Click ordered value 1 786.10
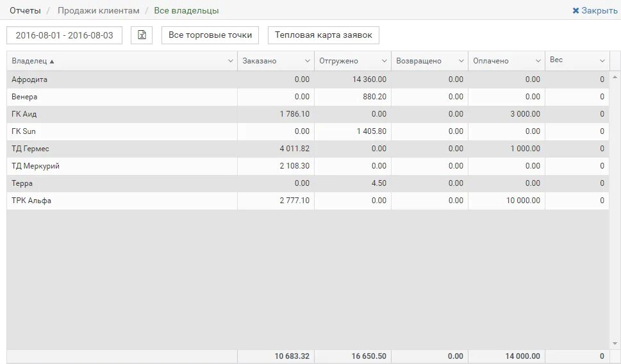 pos(295,114)
